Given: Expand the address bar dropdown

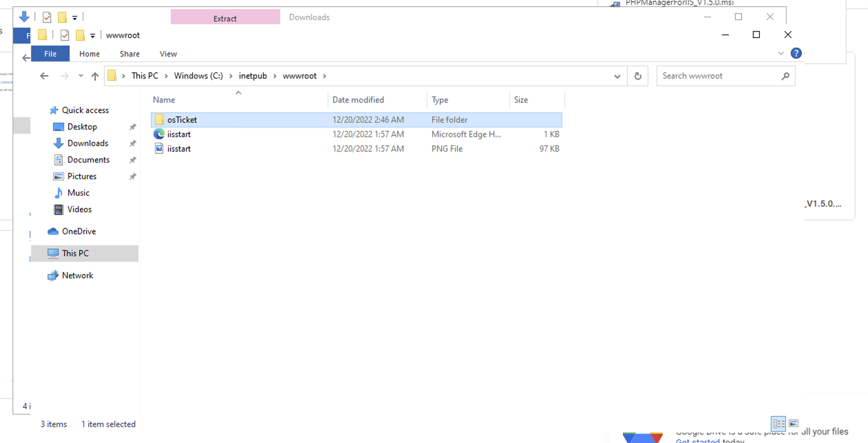Looking at the screenshot, I should coord(617,75).
